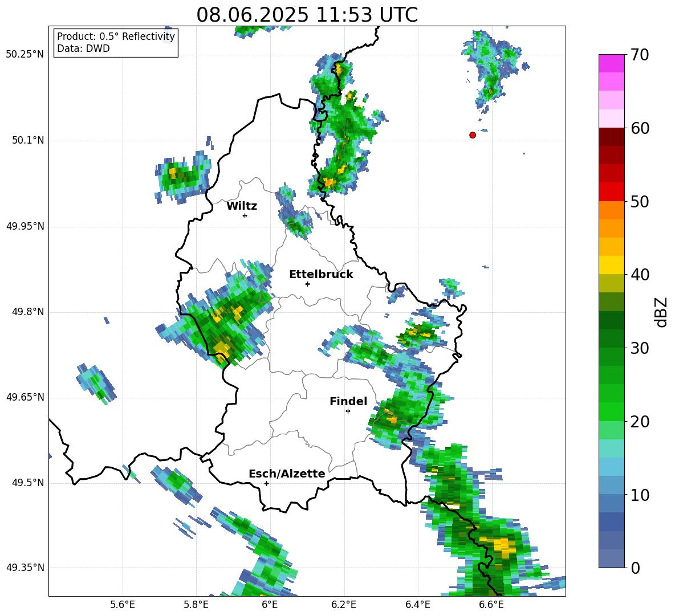This screenshot has height=616, width=675.
Task: Click the Findel station label
Action: 348,401
